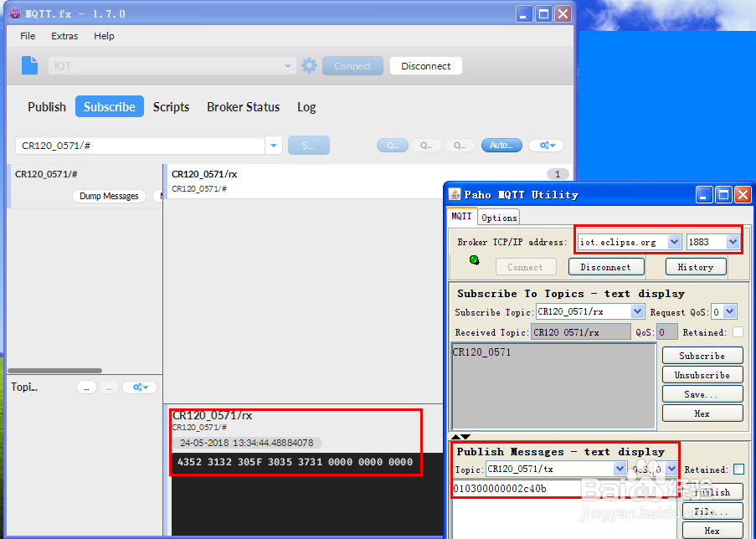Switch to the Options tab in Paho
The width and height of the screenshot is (756, 539).
[498, 217]
